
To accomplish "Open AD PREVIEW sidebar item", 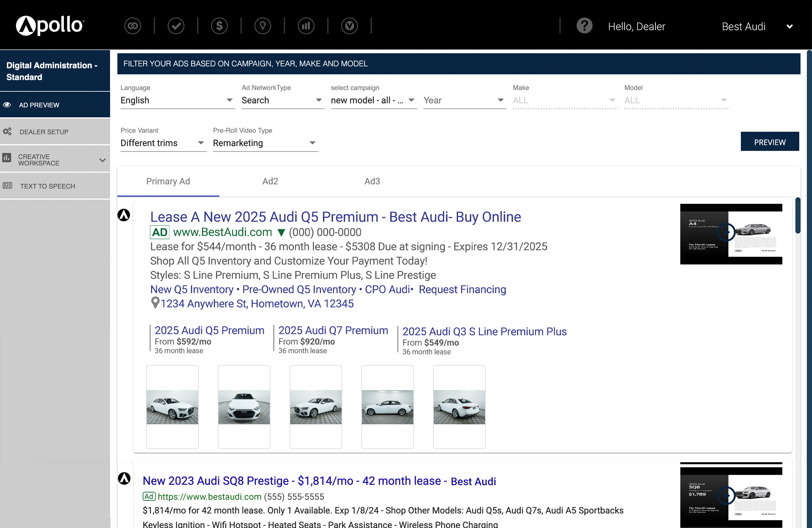I will [55, 105].
